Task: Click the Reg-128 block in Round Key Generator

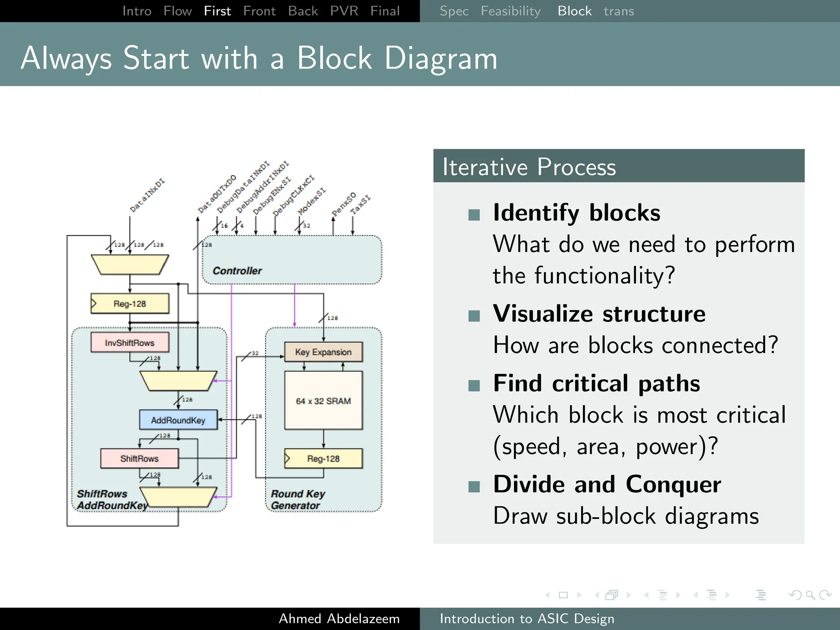Action: coord(324,458)
